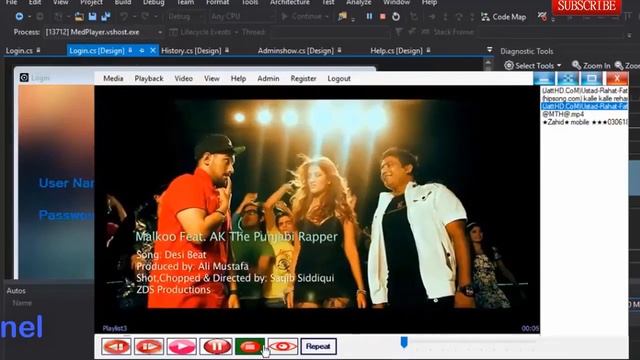The width and height of the screenshot is (640, 360).
Task: Click the Autos panel title
Action: pos(16,291)
